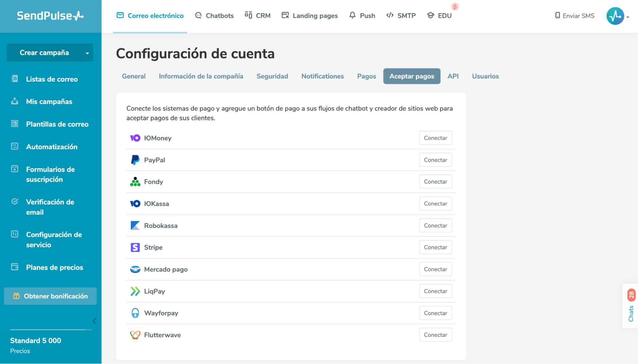The image size is (638, 364).
Task: Connect the LiqPay payment system
Action: (435, 291)
